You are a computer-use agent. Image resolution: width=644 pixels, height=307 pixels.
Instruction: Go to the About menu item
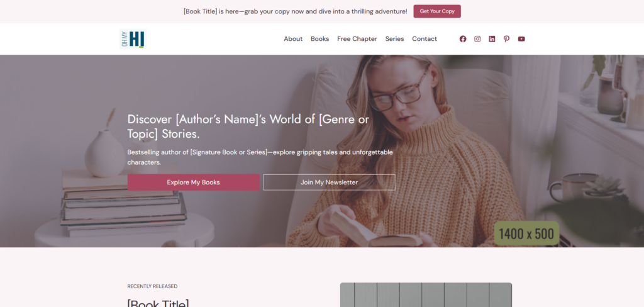click(x=293, y=39)
